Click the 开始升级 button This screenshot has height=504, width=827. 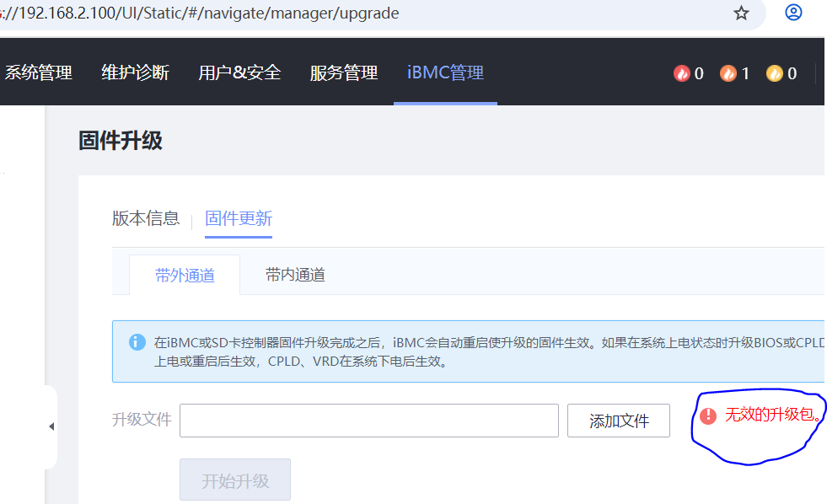click(x=235, y=480)
